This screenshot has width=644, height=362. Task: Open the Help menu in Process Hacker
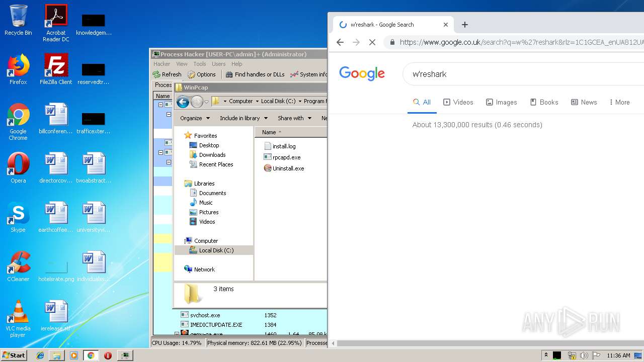pos(237,64)
